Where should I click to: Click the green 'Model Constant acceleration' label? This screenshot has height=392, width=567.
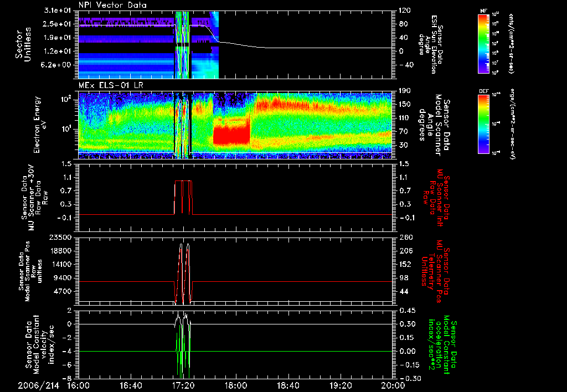(444, 345)
